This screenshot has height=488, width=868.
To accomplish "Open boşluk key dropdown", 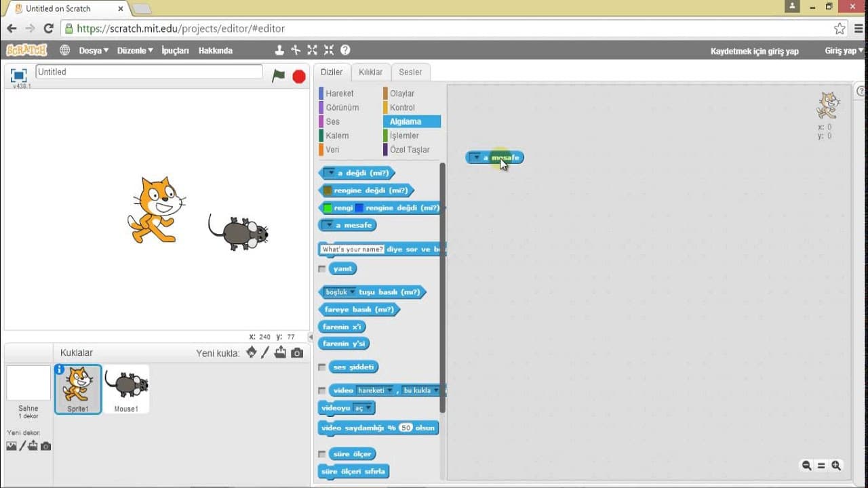I will [x=339, y=292].
